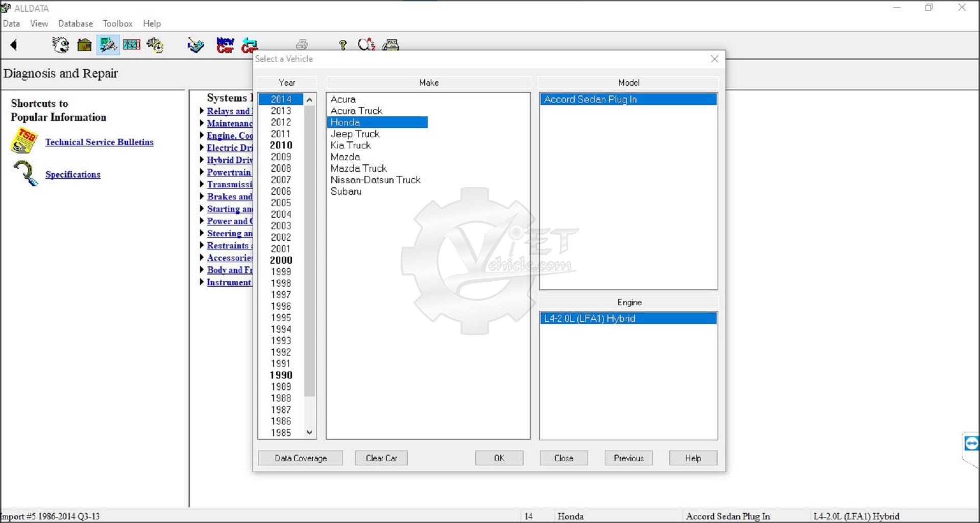The image size is (980, 523).
Task: Click the previous car arrow icon
Action: 249,45
